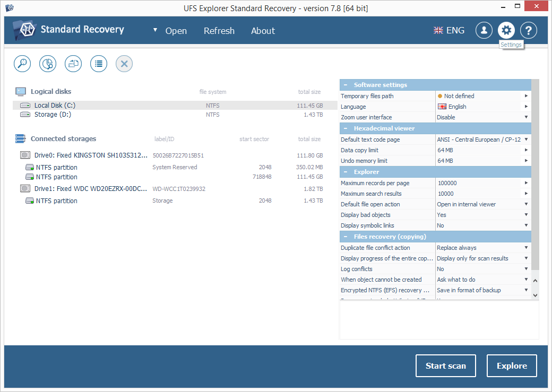Click the user account profile icon

pos(484,30)
